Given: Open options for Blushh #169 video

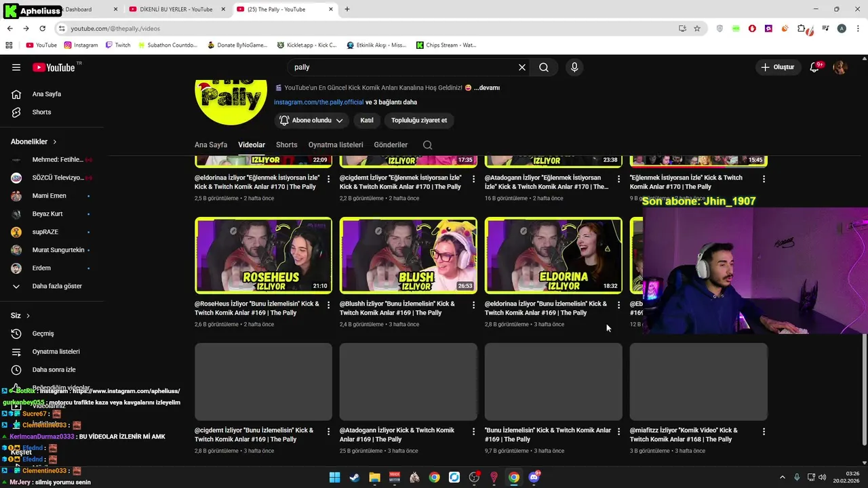Looking at the screenshot, I should (474, 305).
